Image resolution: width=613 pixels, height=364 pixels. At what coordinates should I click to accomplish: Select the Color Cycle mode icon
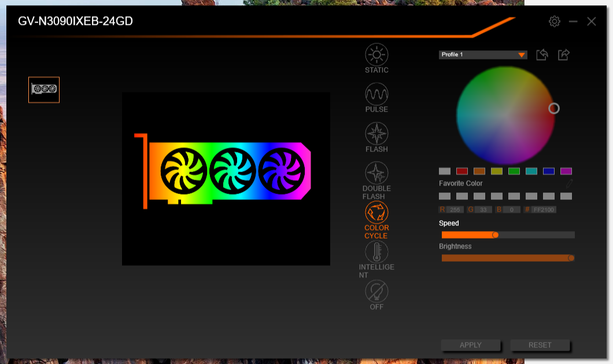click(376, 212)
